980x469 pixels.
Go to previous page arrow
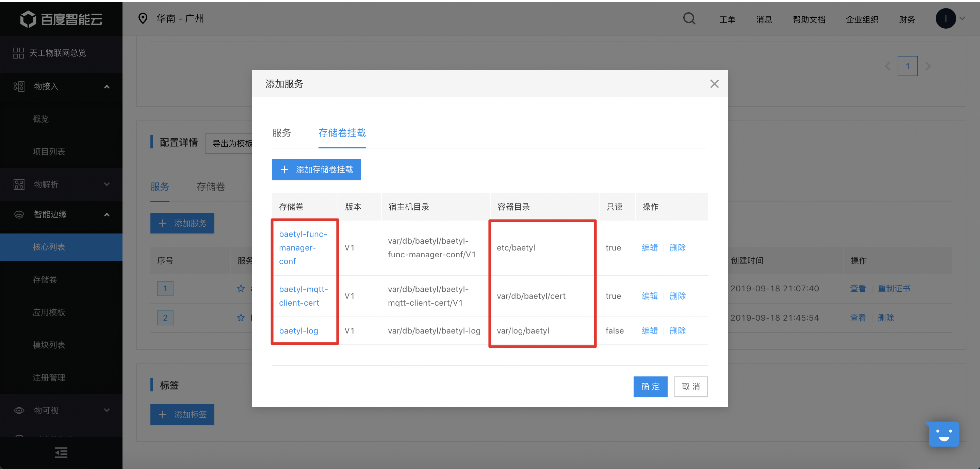coord(887,66)
